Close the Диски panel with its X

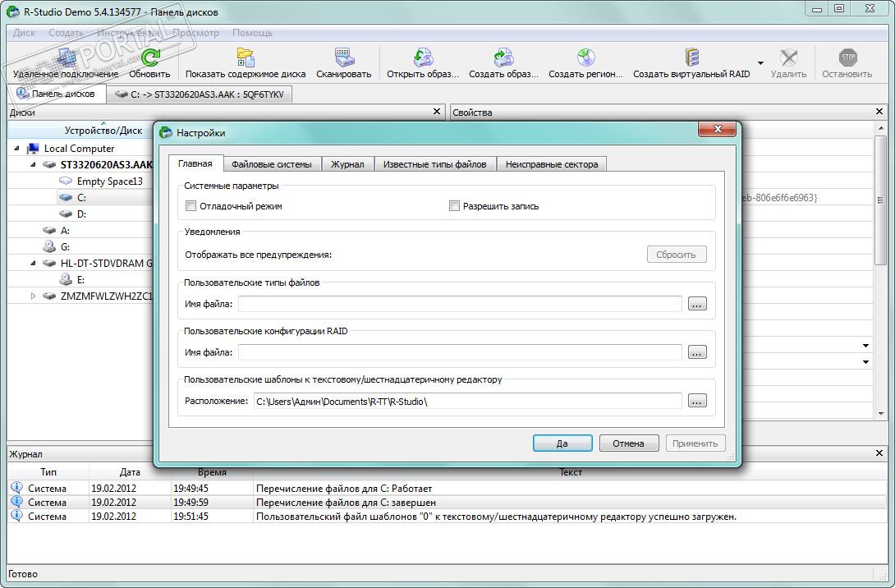coord(437,112)
